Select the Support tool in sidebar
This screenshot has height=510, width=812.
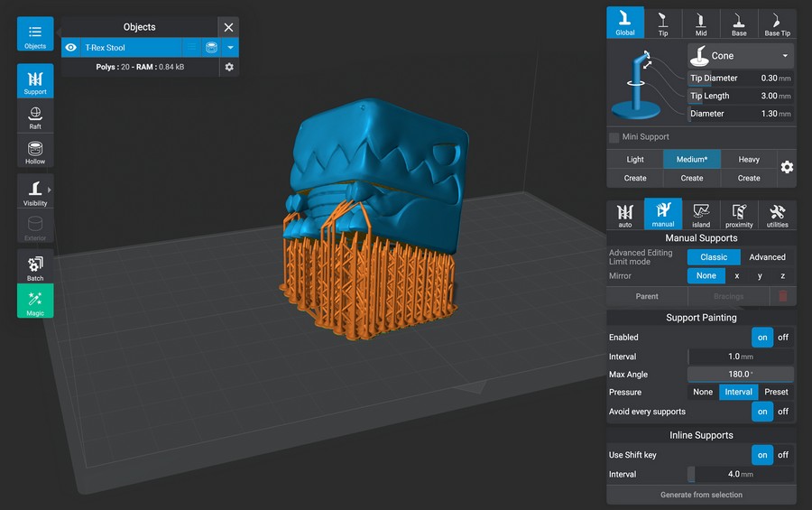(x=35, y=80)
